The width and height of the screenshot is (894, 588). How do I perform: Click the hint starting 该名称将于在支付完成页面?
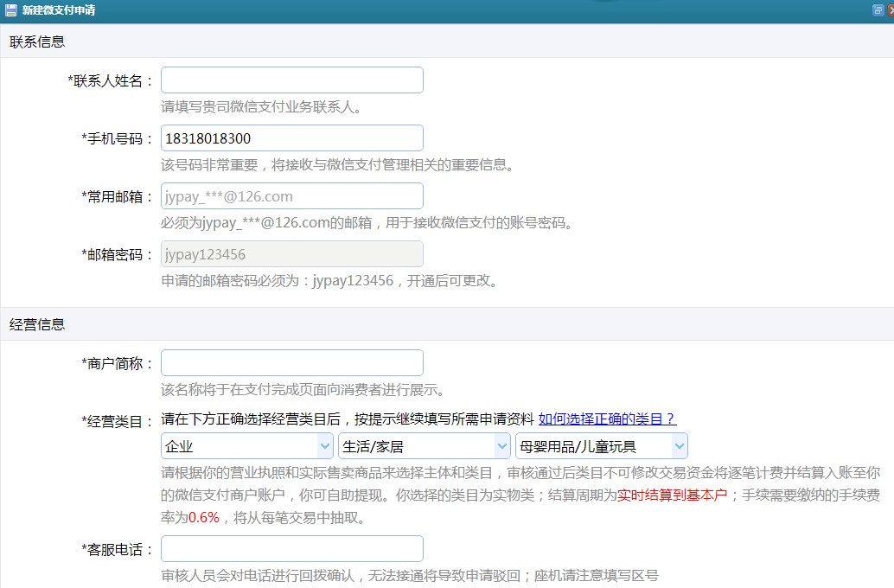tap(303, 390)
